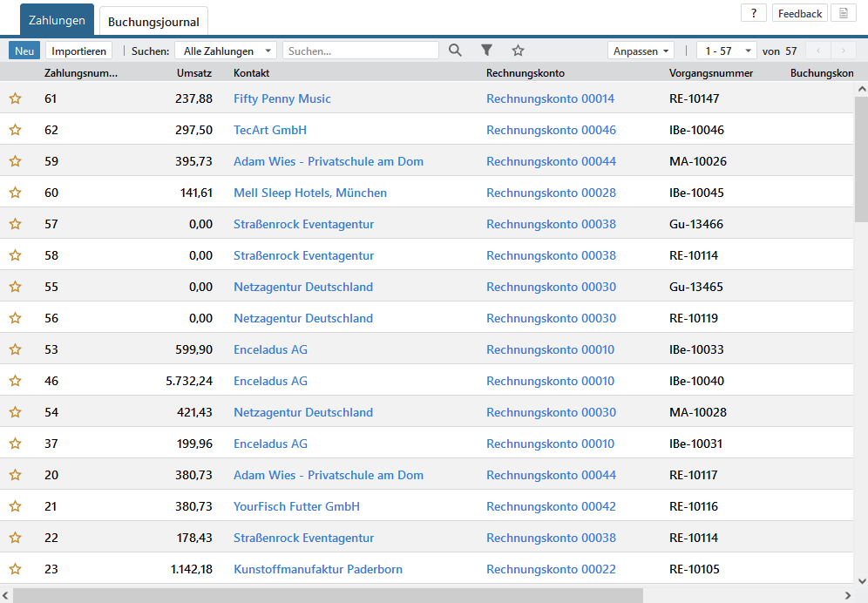The height and width of the screenshot is (603, 868).
Task: Expand the Anpassen dropdown menu
Action: coord(641,51)
